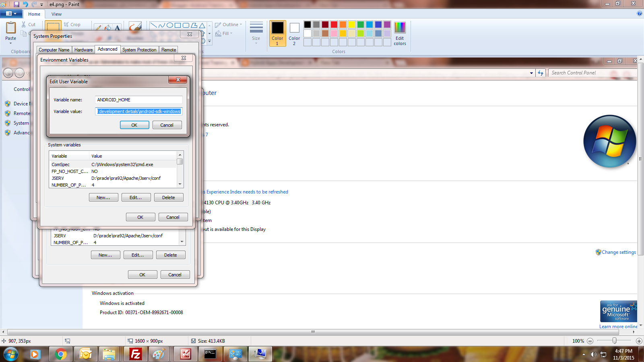The width and height of the screenshot is (644, 362).
Task: Select the red color swatch in the palette
Action: (334, 24)
